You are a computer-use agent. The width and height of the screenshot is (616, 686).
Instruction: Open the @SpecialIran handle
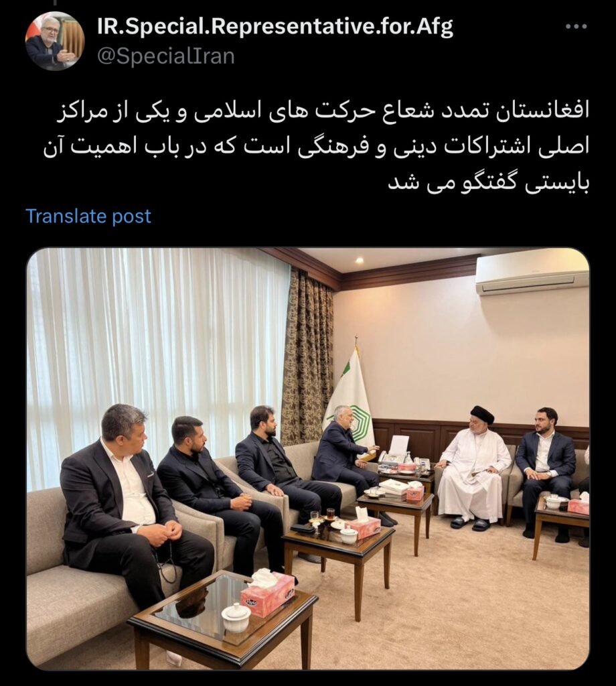point(165,56)
